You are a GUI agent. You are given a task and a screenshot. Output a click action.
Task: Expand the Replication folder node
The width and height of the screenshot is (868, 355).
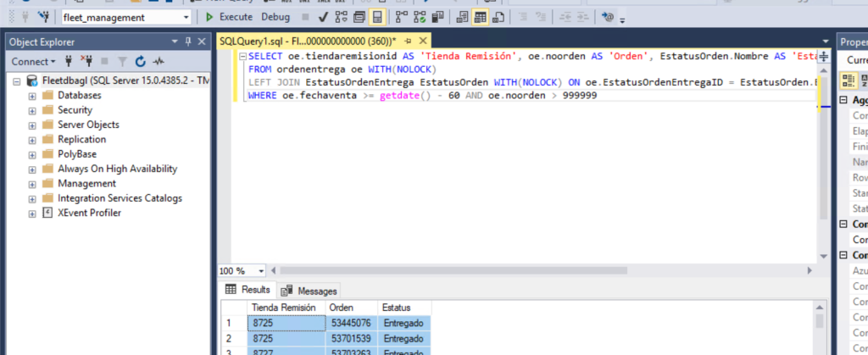[x=32, y=140]
